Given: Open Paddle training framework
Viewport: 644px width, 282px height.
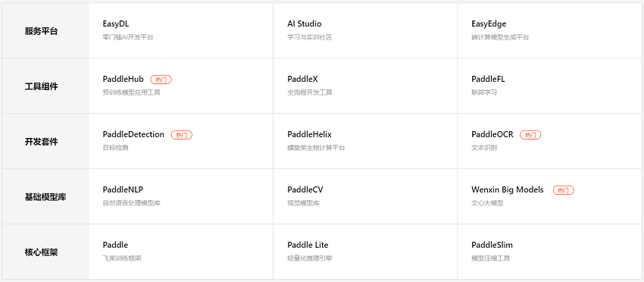Looking at the screenshot, I should pyautogui.click(x=115, y=245).
